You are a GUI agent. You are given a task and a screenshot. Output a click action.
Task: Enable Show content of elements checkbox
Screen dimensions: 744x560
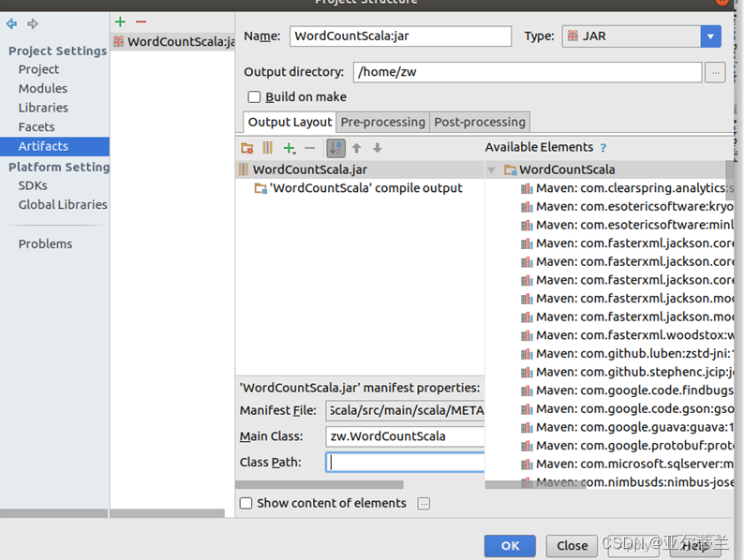pos(246,503)
